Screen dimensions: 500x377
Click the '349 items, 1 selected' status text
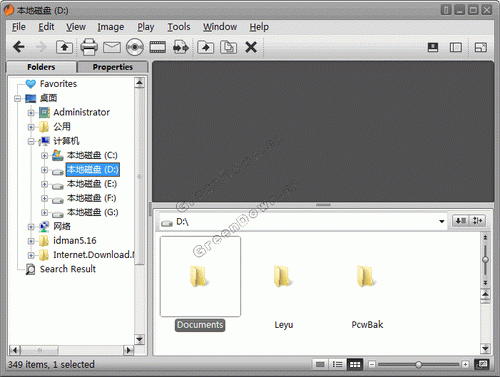coord(51,365)
